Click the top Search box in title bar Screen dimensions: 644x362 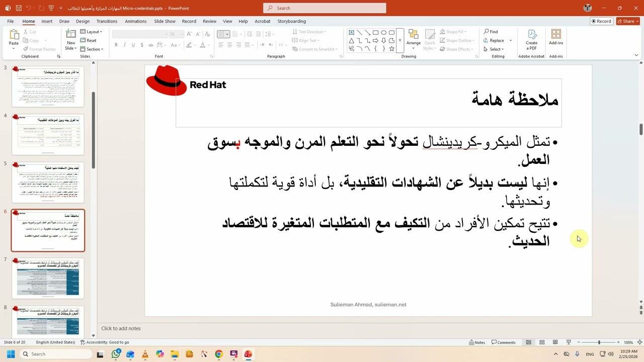[x=325, y=8]
